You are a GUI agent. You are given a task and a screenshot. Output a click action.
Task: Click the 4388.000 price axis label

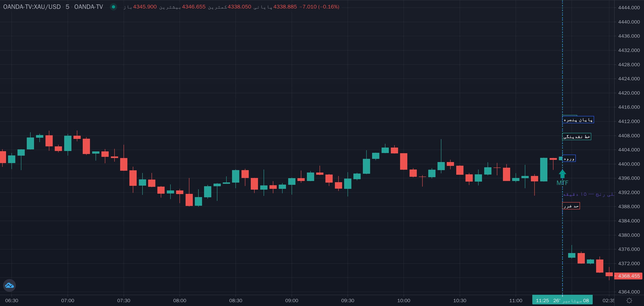629,207
